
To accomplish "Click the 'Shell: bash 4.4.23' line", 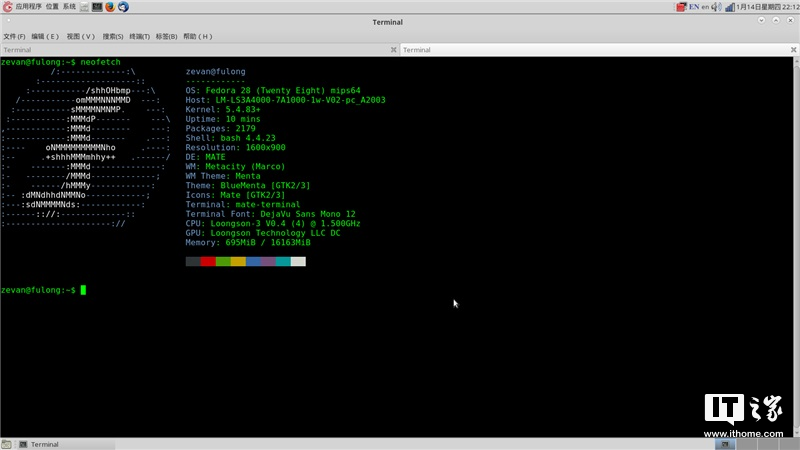I will pyautogui.click(x=231, y=138).
